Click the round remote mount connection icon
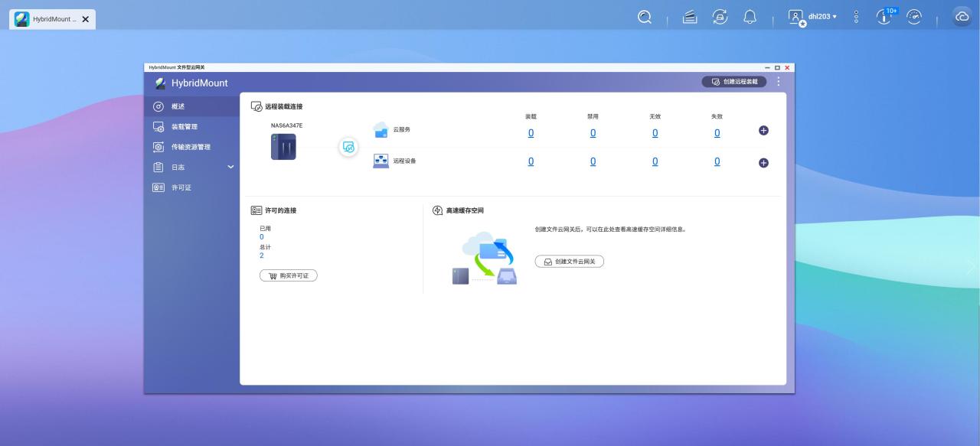The height and width of the screenshot is (446, 980). click(x=348, y=147)
